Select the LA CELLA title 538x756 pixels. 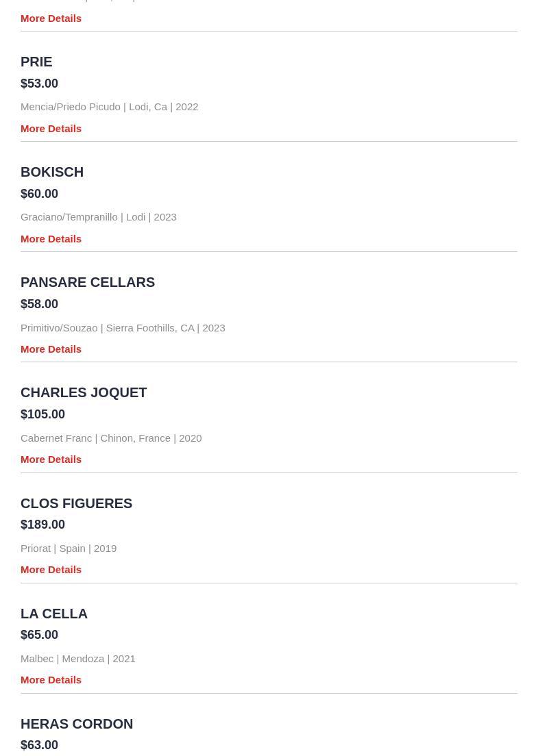(x=54, y=614)
